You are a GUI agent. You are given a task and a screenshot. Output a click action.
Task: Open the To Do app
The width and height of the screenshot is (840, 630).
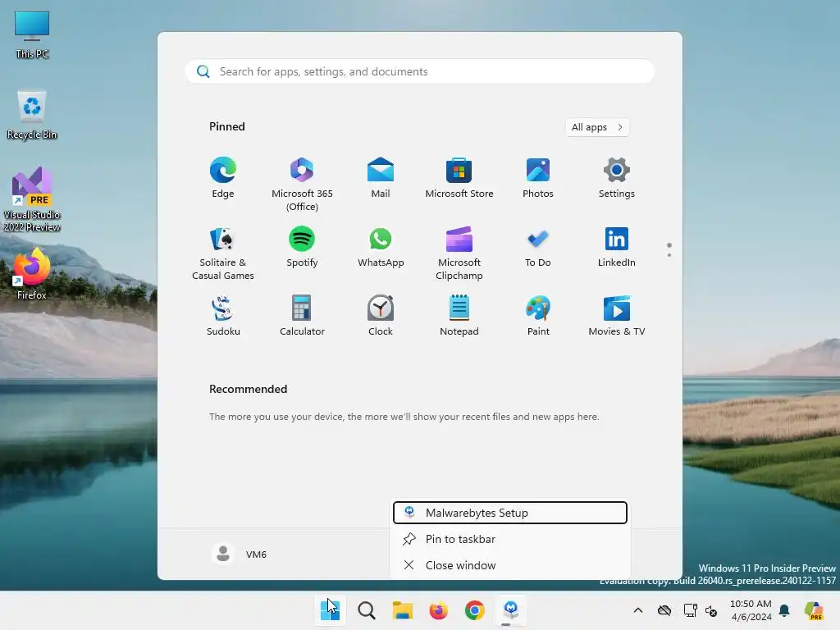pyautogui.click(x=538, y=248)
